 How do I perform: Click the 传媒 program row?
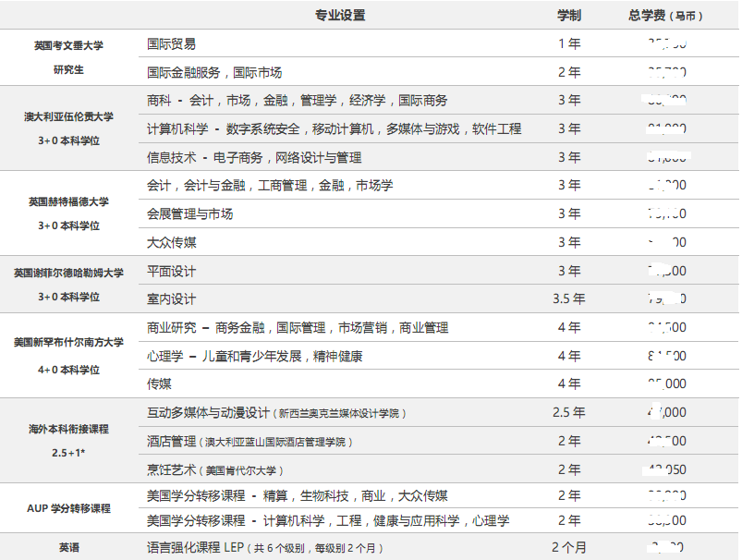pos(439,383)
